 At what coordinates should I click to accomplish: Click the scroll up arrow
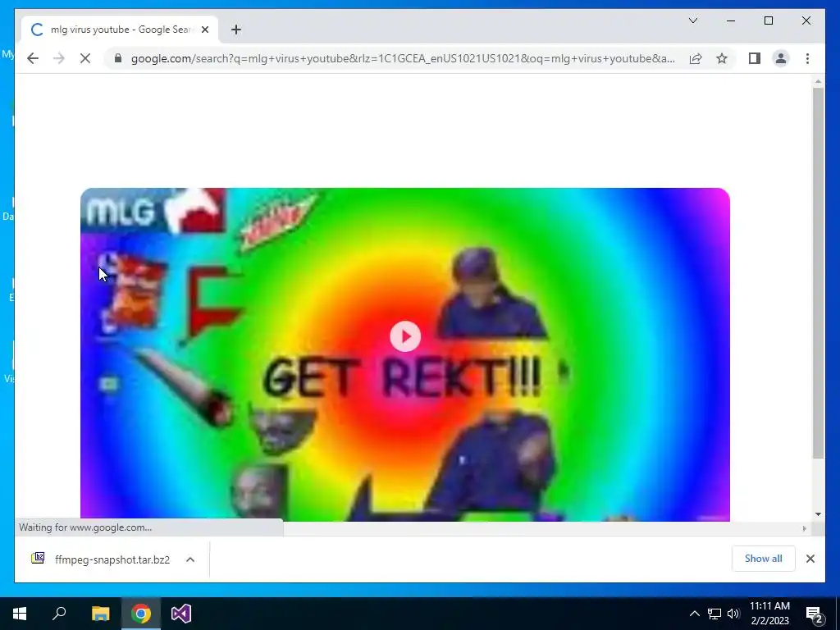point(818,82)
